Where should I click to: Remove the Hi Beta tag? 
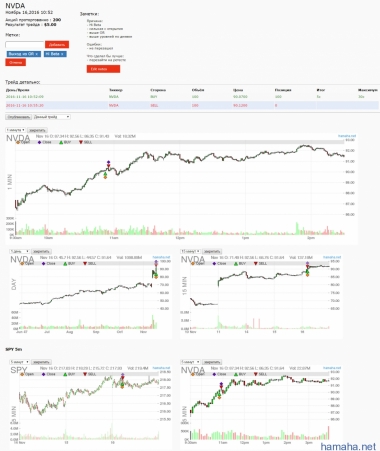[x=62, y=54]
